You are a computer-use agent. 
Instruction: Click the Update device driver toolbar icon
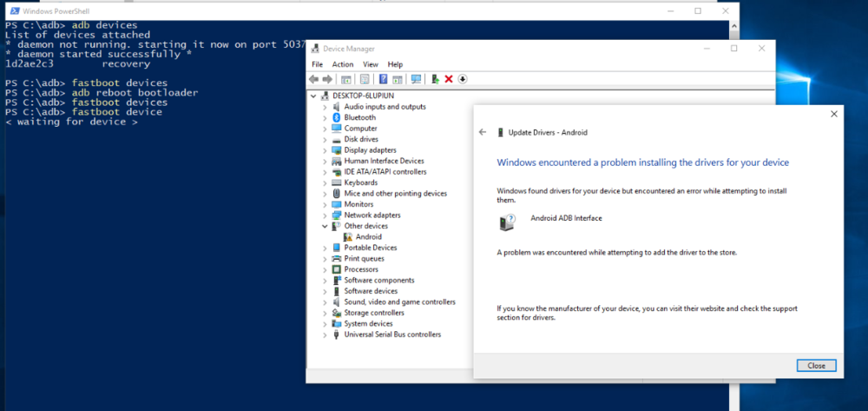point(435,79)
